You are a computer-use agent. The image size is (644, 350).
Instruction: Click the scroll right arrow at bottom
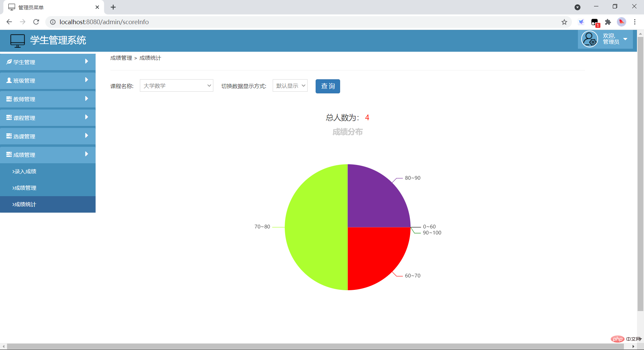point(633,346)
